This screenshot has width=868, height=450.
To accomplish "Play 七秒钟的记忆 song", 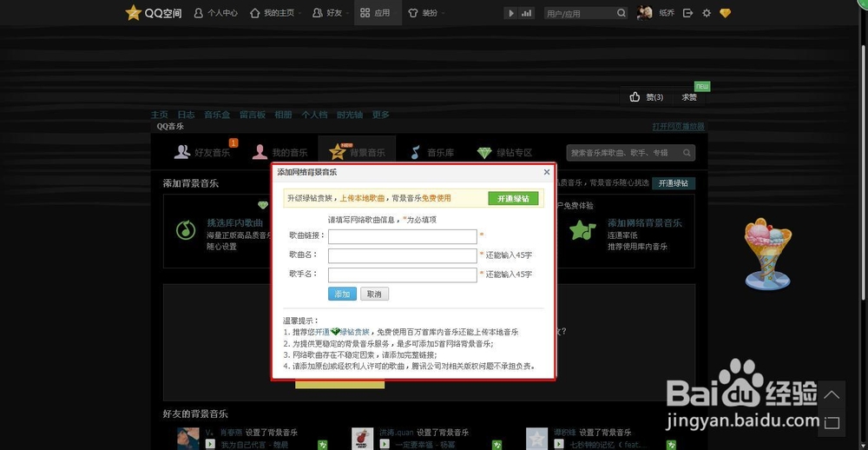I will (559, 444).
